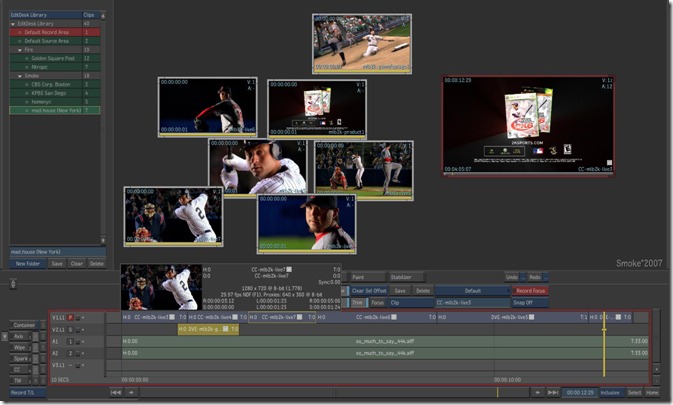Select the batter close-up with headphones thumbnail

tap(258, 167)
